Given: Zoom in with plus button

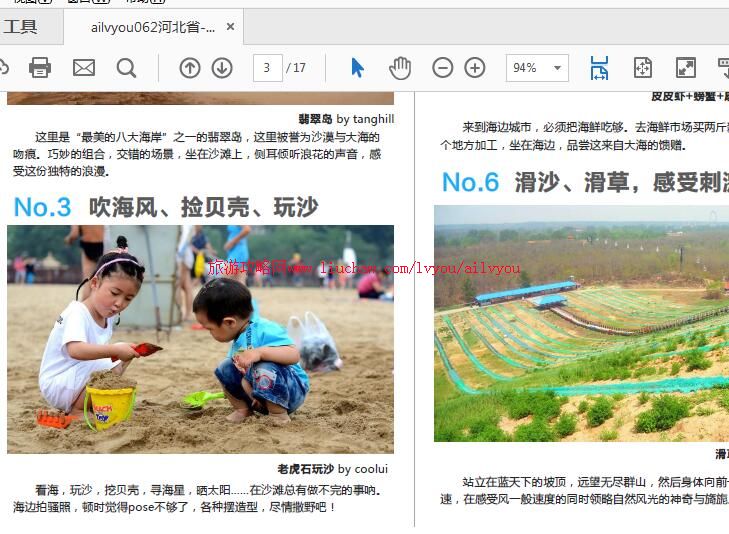Looking at the screenshot, I should 475,68.
